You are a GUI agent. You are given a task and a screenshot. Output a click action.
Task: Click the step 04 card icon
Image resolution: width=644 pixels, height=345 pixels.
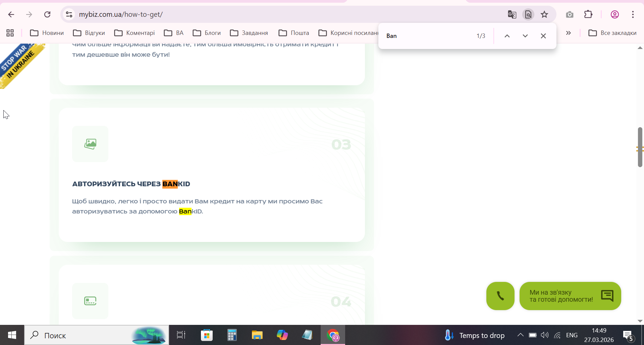90,301
